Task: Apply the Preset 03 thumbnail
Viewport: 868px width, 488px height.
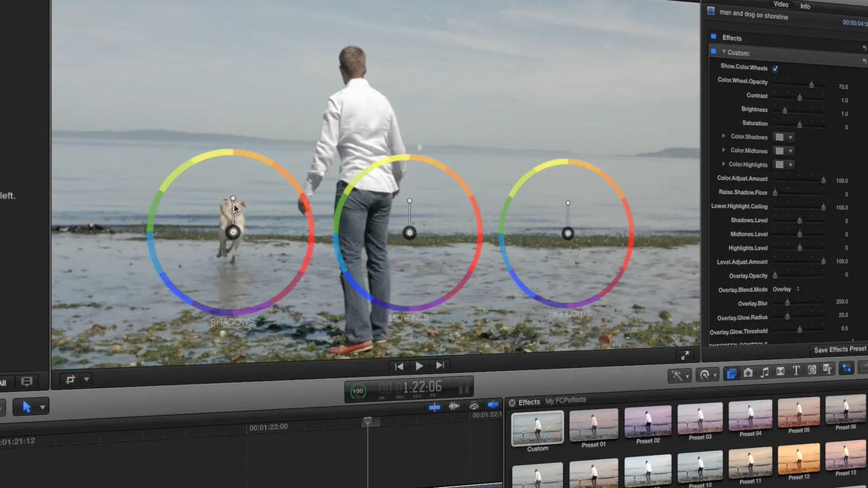Action: pos(699,419)
